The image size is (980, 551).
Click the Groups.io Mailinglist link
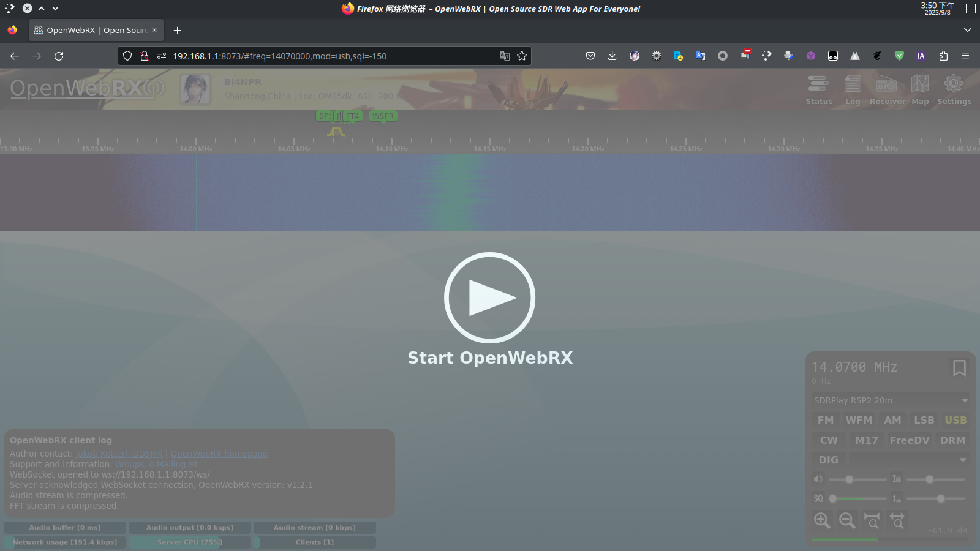156,464
